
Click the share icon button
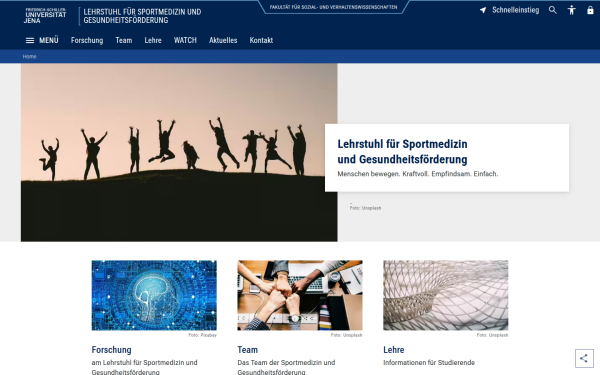point(584,358)
